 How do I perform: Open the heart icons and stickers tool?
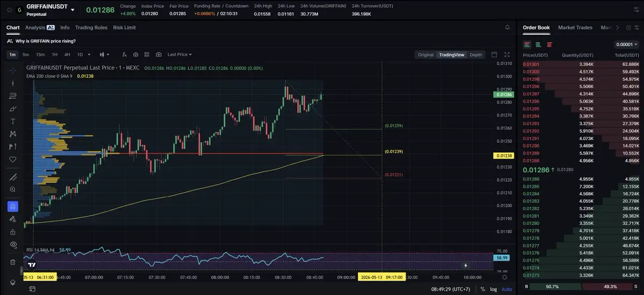pyautogui.click(x=13, y=159)
